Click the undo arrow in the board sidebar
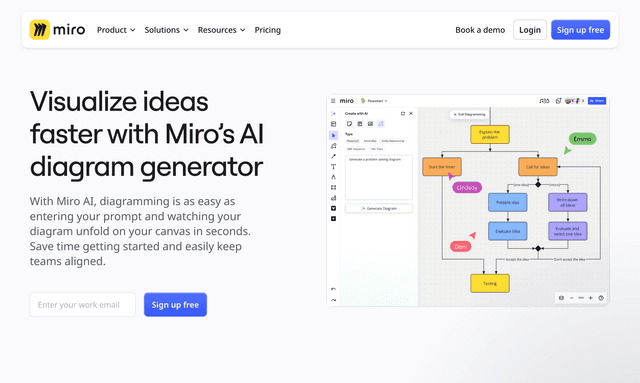 click(333, 289)
